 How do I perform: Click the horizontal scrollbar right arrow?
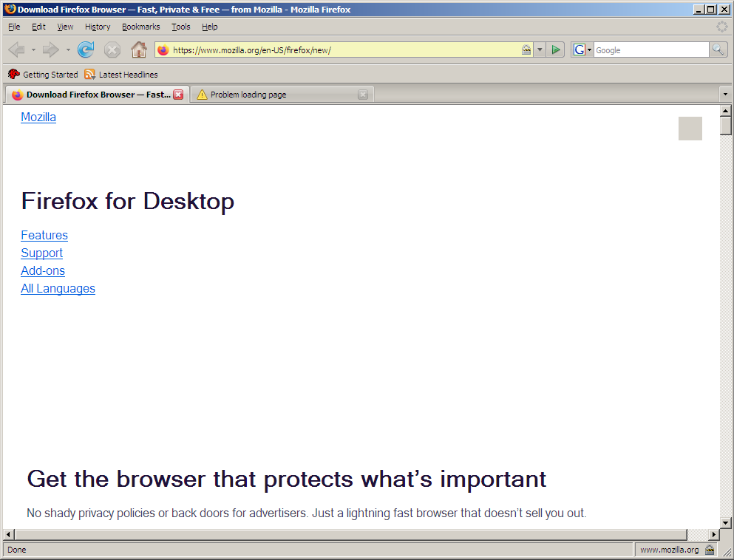714,534
